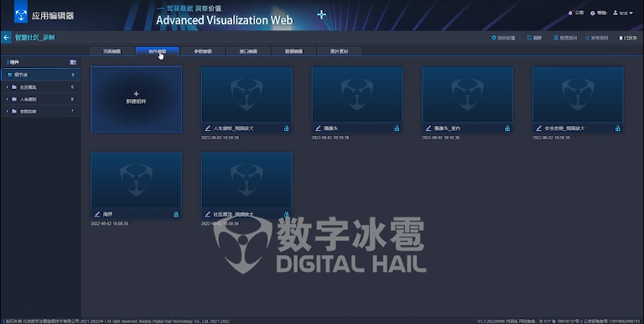Open 项目设置 gear settings
The height and width of the screenshot is (324, 644).
[494, 38]
